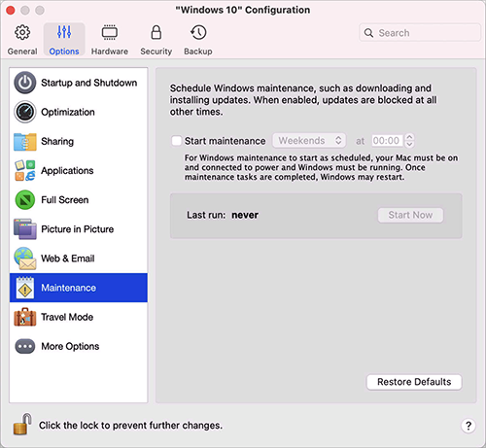This screenshot has width=486, height=448.
Task: Select Web & Email label in sidebar
Action: pos(68,258)
